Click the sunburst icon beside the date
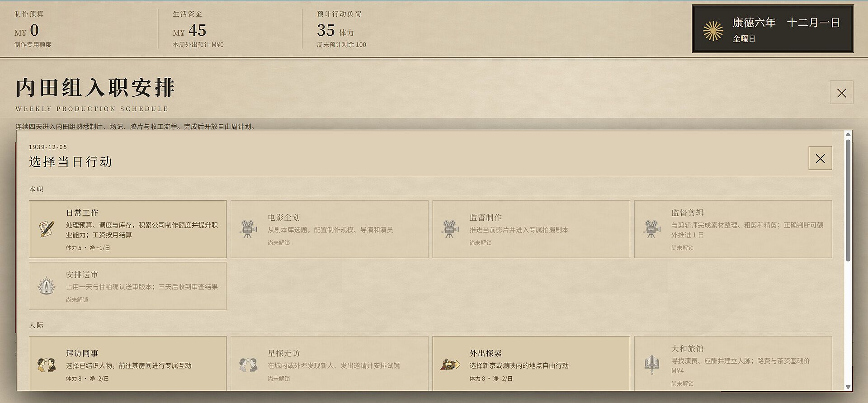This screenshot has width=868, height=403. click(713, 31)
